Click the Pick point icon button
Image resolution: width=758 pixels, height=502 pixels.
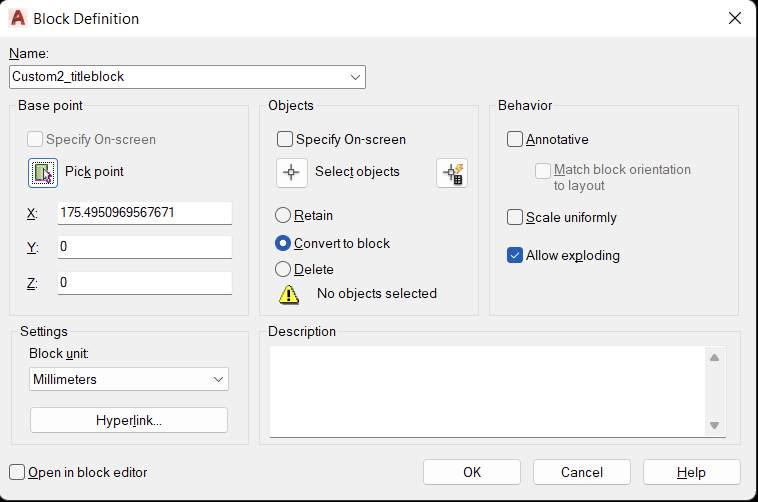tap(43, 173)
